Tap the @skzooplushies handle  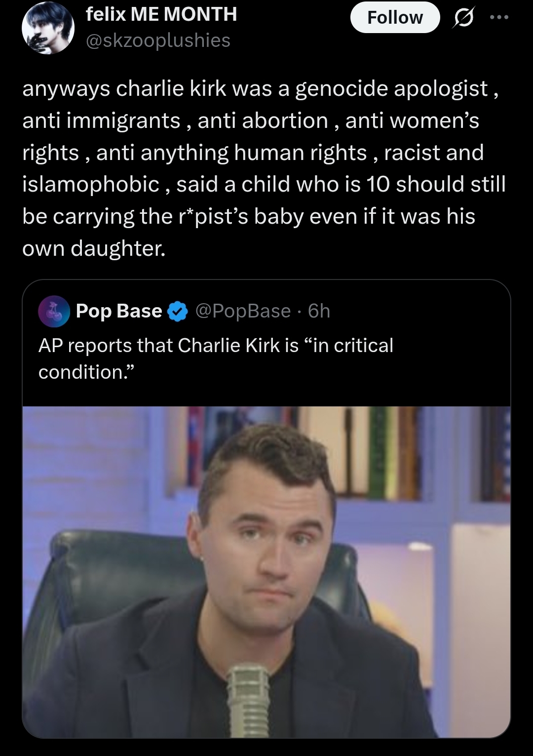(158, 40)
